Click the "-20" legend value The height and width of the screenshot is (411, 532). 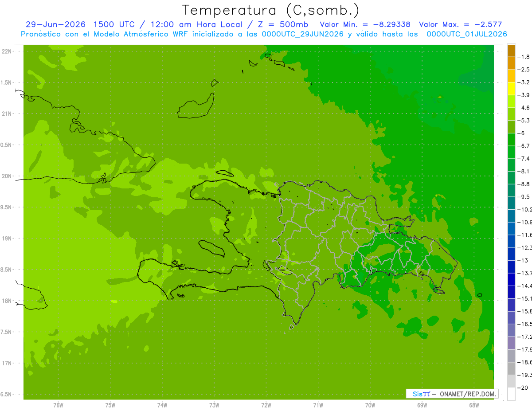[524, 388]
